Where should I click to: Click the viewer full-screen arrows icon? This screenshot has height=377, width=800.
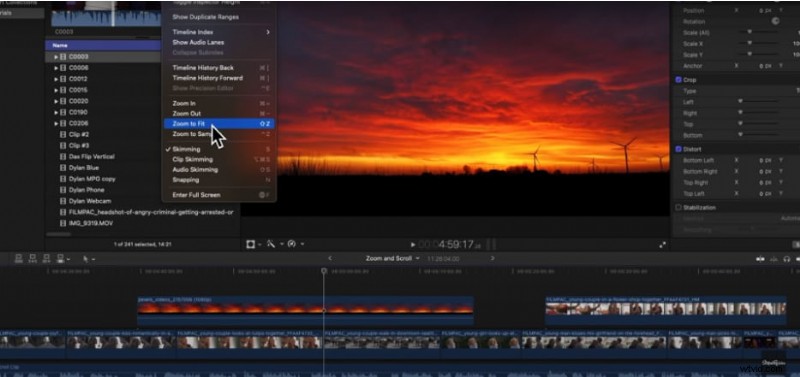[662, 245]
